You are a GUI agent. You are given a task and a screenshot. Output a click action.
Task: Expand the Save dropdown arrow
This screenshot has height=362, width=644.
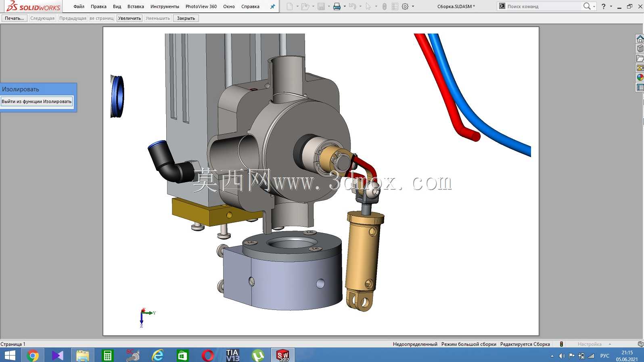point(329,6)
